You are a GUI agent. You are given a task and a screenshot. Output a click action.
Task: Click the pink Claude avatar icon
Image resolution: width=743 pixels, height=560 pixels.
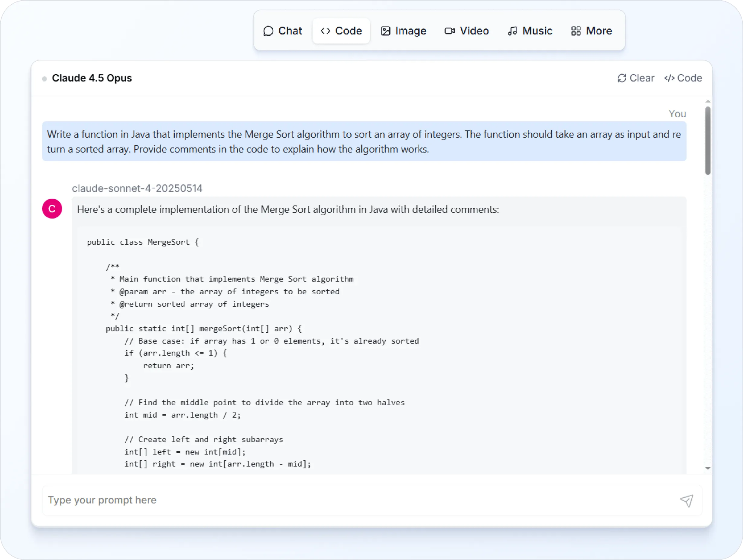52,209
